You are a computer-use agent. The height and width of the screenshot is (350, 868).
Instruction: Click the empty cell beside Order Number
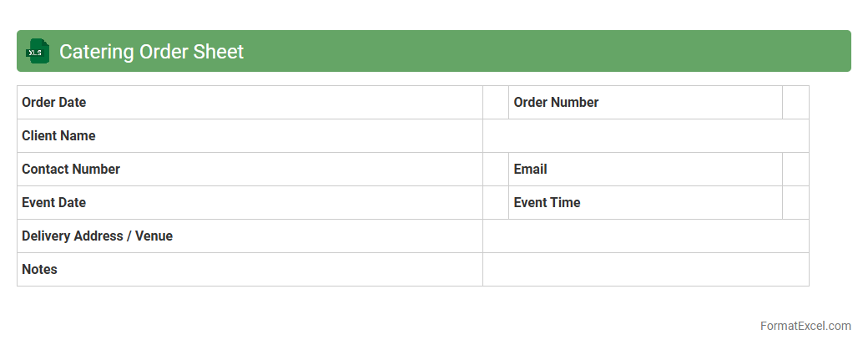pyautogui.click(x=795, y=103)
